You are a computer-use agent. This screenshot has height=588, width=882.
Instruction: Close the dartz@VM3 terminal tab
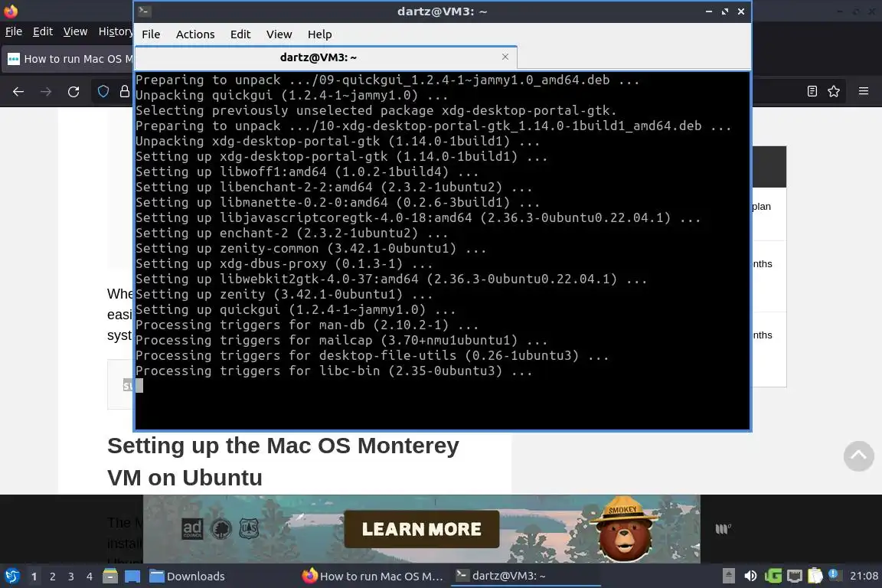(x=505, y=57)
